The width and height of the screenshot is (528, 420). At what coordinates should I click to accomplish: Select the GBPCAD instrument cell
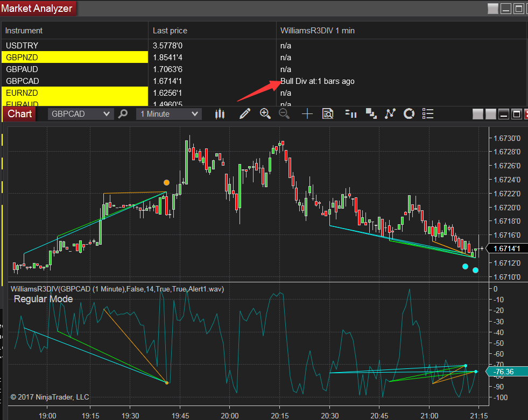[x=75, y=81]
